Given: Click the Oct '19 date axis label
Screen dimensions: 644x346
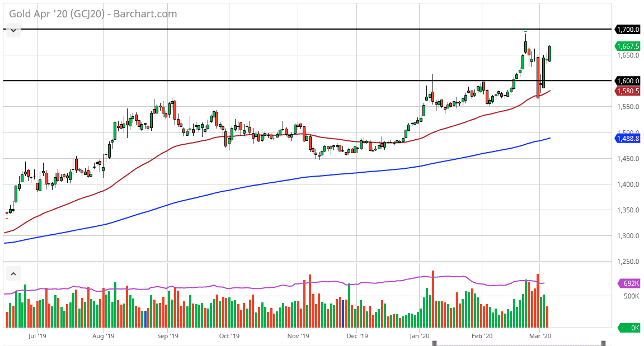Looking at the screenshot, I should pyautogui.click(x=229, y=336).
